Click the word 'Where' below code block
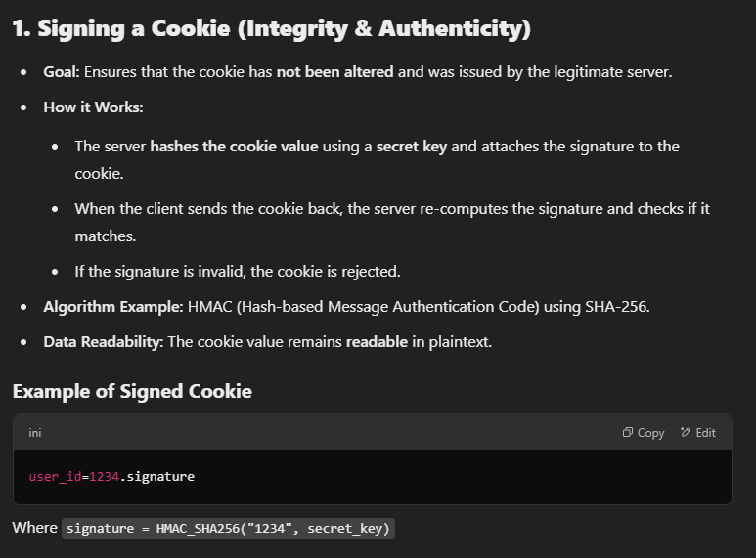Image resolution: width=756 pixels, height=558 pixels. pos(35,528)
